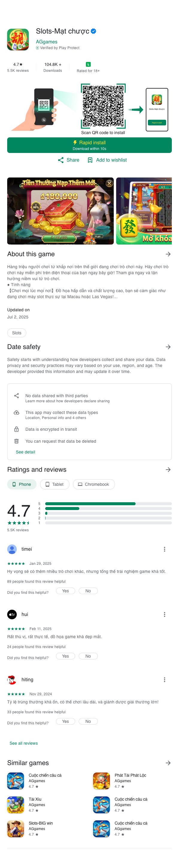179x868 pixels.
Task: Open the Tài Xỉu game icon
Action: (16, 805)
